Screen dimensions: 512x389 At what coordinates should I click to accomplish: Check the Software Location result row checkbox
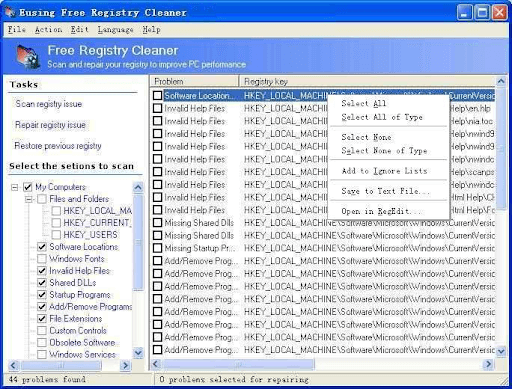[158, 96]
